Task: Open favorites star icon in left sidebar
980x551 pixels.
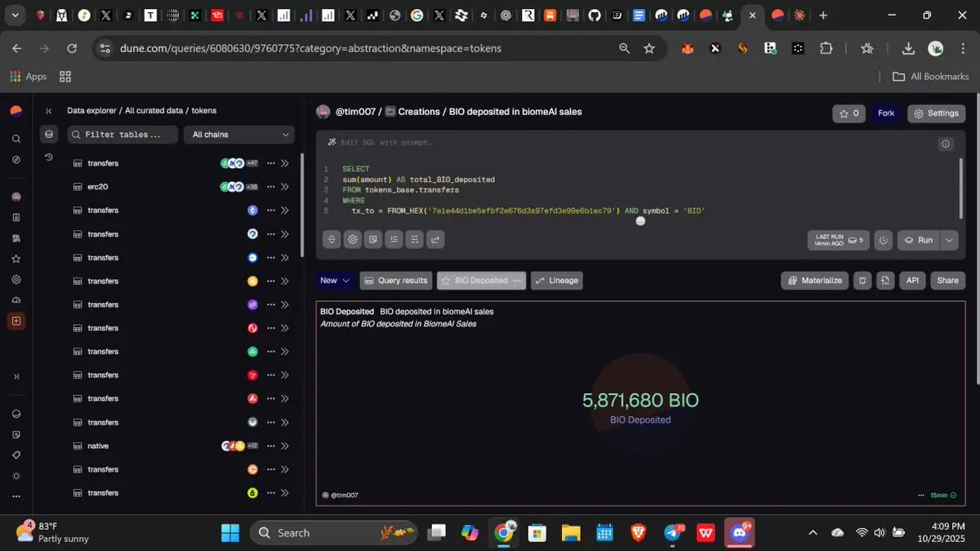Action: click(x=16, y=259)
